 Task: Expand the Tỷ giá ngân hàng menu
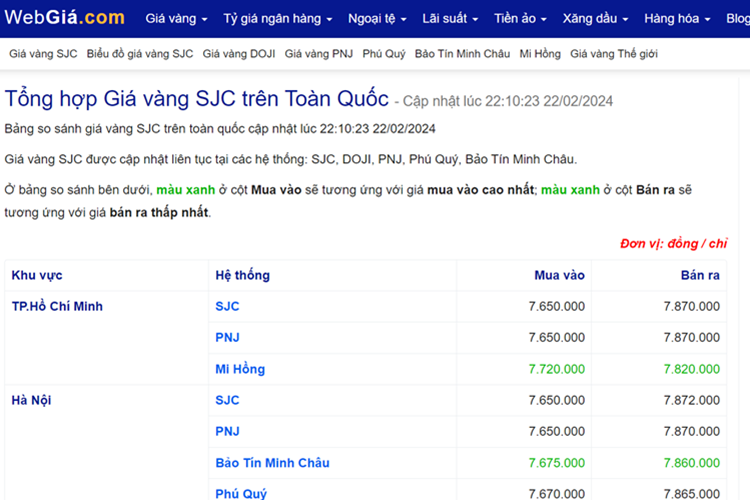(277, 19)
